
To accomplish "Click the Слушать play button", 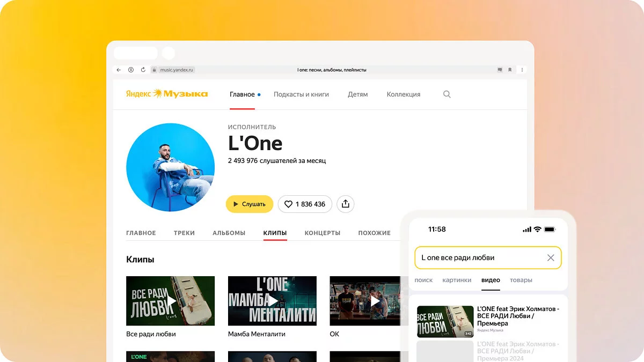I will (x=250, y=204).
